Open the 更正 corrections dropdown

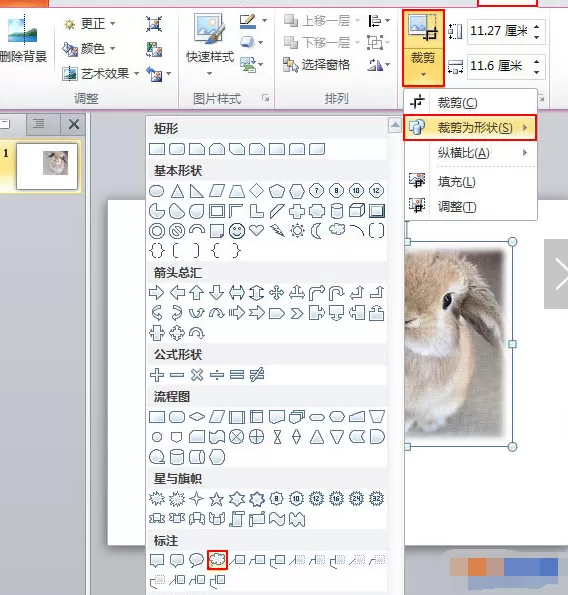click(90, 24)
